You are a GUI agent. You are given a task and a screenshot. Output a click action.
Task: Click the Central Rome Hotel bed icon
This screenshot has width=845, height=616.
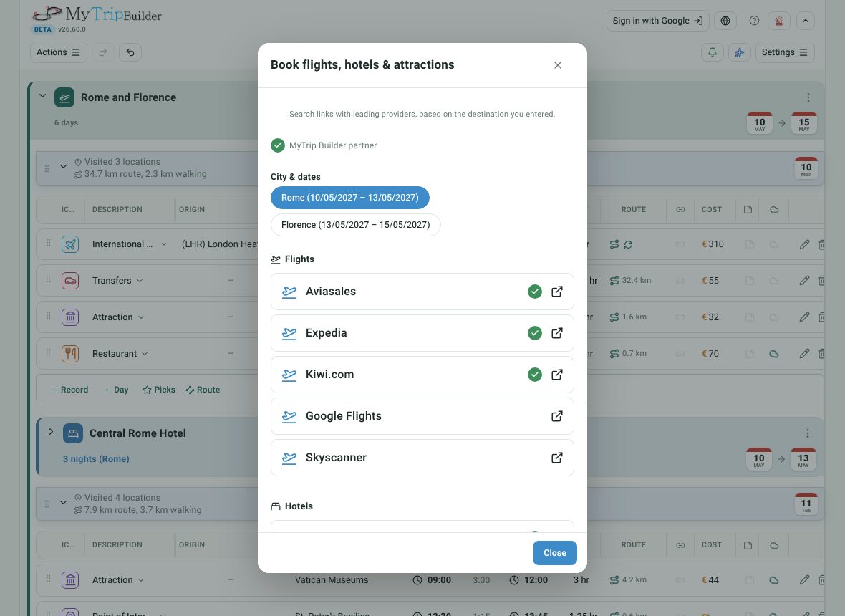coord(73,434)
